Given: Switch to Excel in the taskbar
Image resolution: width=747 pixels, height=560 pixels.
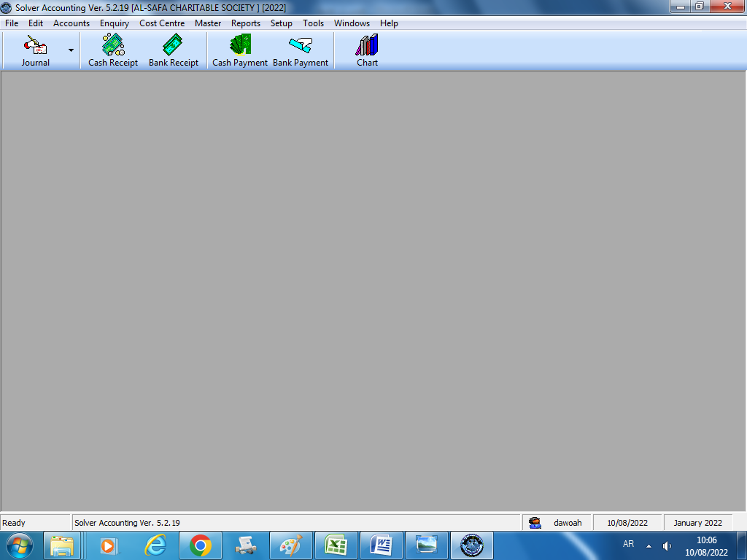Looking at the screenshot, I should pos(336,545).
